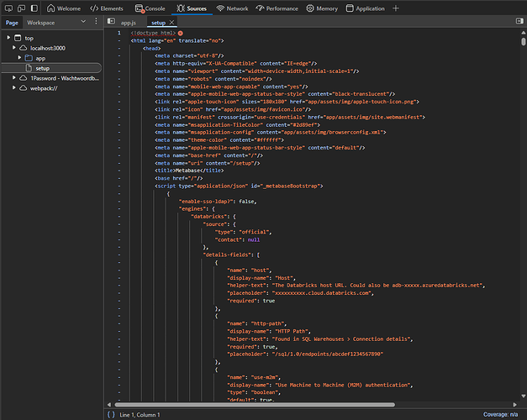Click the top frame window icon
527x420 pixels.
[18, 38]
